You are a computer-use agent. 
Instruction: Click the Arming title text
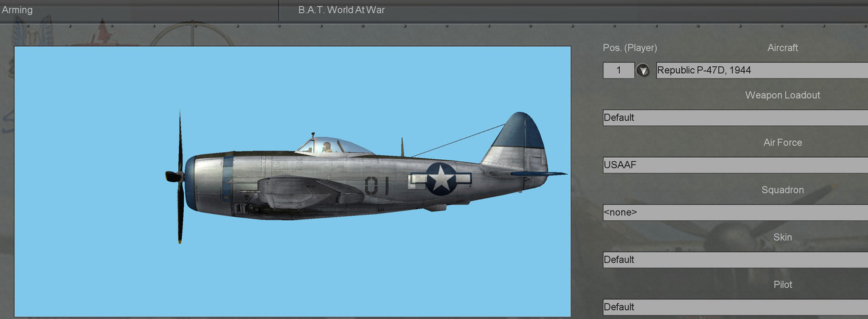(x=17, y=10)
